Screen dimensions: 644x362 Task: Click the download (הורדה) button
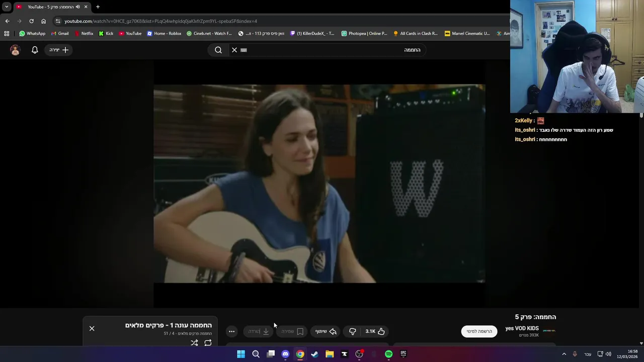259,331
